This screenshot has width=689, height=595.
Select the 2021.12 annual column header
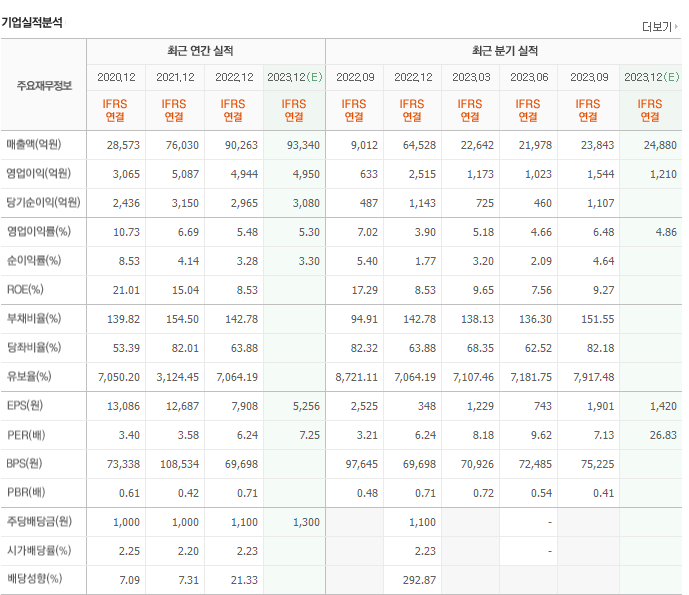(175, 77)
